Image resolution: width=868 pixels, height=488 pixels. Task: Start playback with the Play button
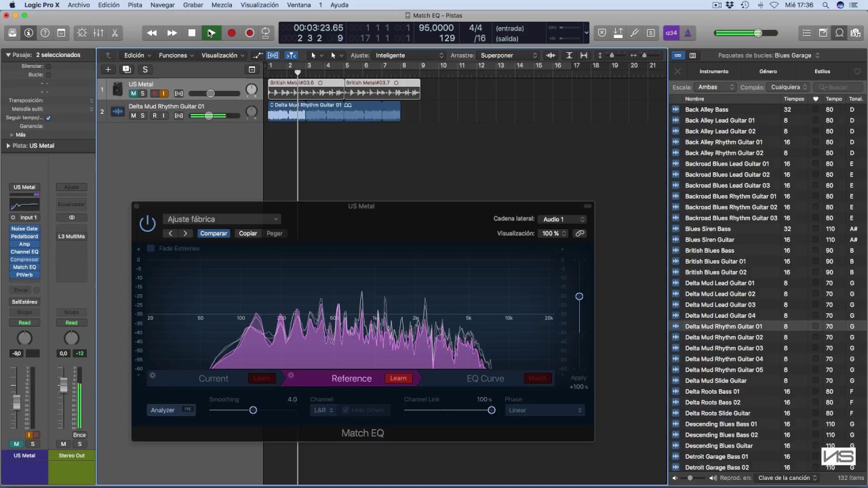tap(211, 33)
